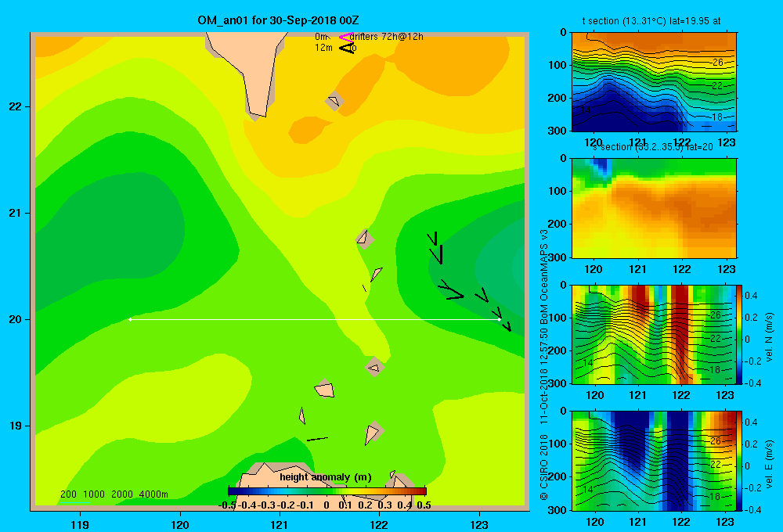Screen dimensions: 783x532
Task: Click longitude label 119 on main map
Action: (80, 524)
